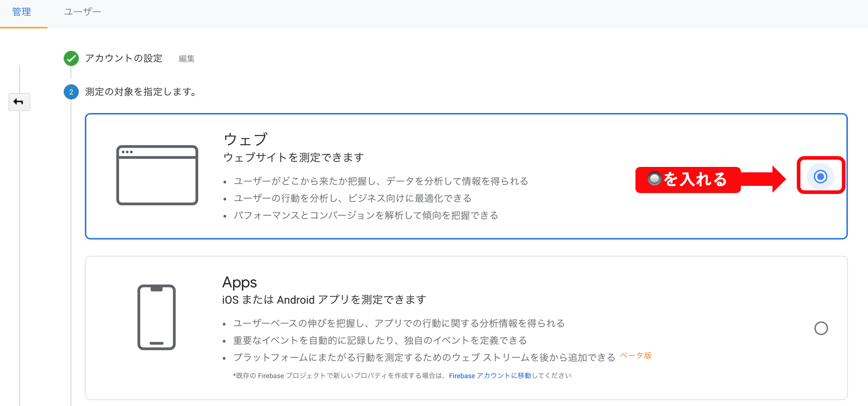The width and height of the screenshot is (868, 406).
Task: Click the ベータ版 label in Apps card
Action: pos(636,355)
